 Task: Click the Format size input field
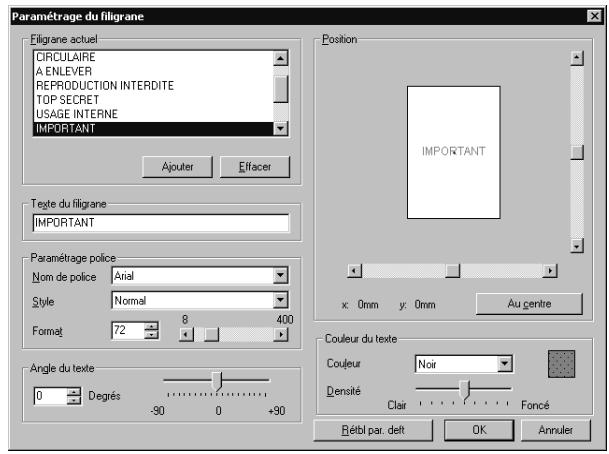[128, 330]
